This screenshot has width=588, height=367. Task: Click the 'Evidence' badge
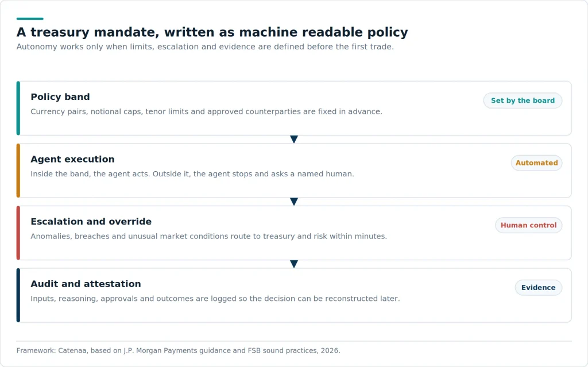539,287
